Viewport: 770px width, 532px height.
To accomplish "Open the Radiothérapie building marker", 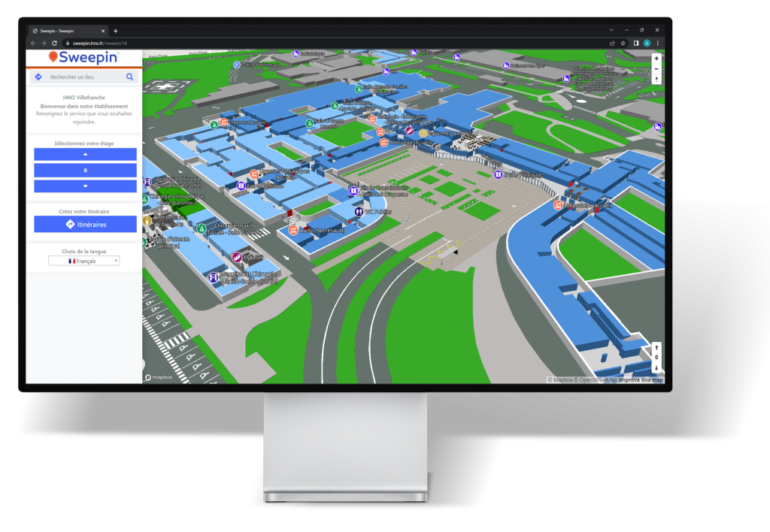I will [296, 54].
